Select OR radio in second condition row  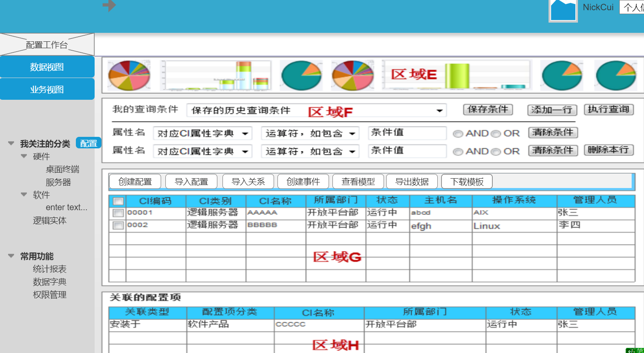pos(495,152)
